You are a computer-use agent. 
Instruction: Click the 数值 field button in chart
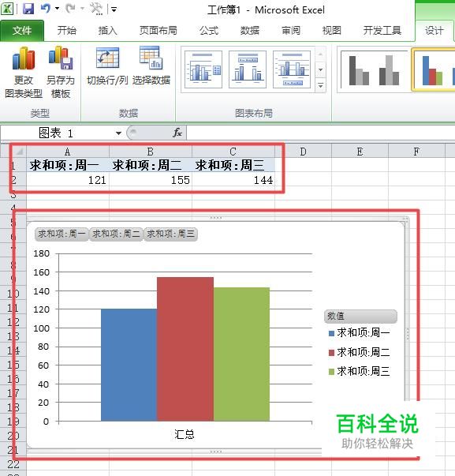(360, 317)
